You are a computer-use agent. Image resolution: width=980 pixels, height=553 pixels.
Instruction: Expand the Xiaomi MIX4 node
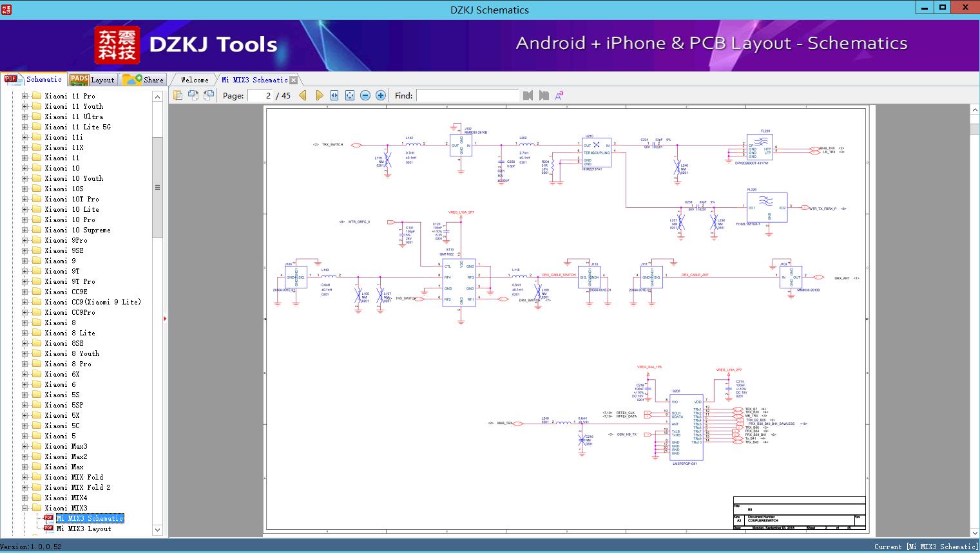[x=25, y=498]
